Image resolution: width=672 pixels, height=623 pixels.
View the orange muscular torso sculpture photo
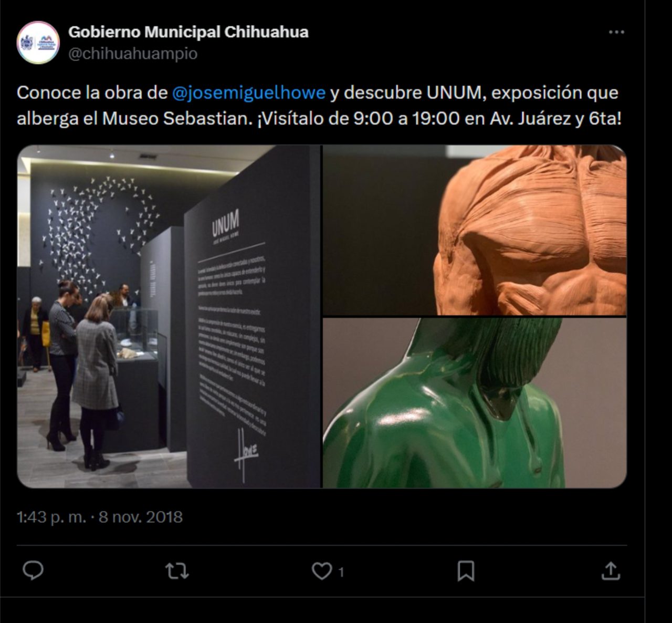pyautogui.click(x=475, y=230)
